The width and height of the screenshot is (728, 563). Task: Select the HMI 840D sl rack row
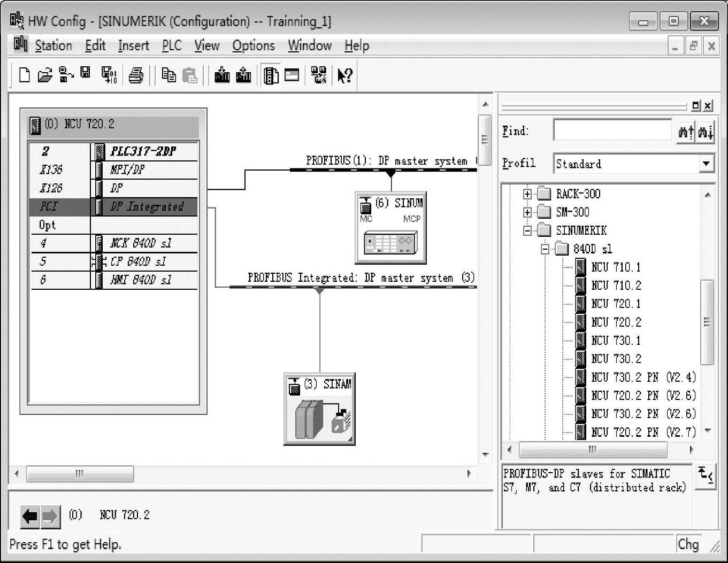tap(113, 280)
